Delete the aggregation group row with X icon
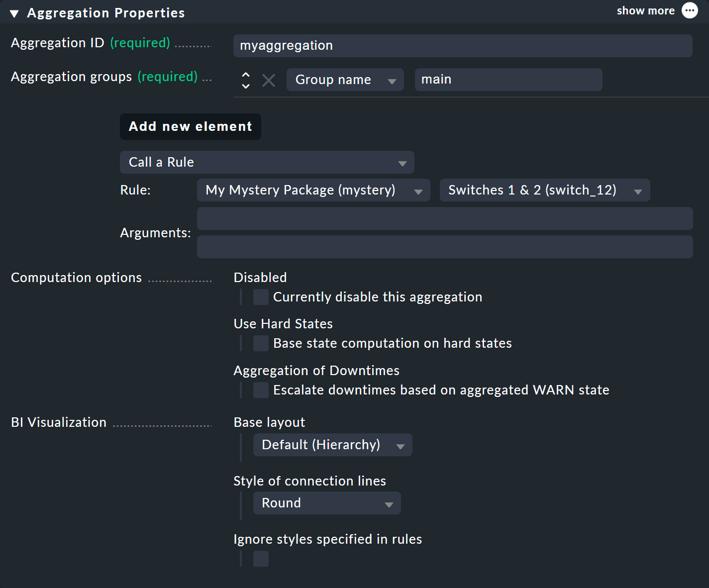The height and width of the screenshot is (588, 709). coord(268,80)
